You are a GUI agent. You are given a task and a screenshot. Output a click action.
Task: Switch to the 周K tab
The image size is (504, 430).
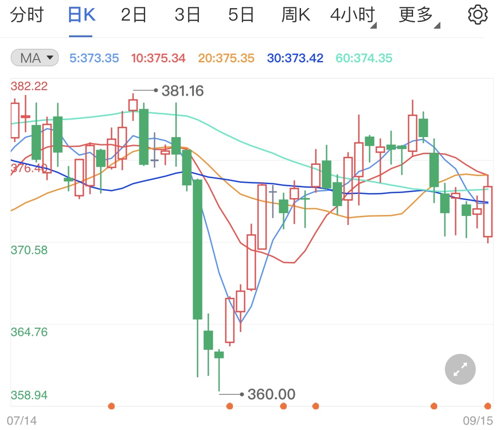click(x=296, y=15)
